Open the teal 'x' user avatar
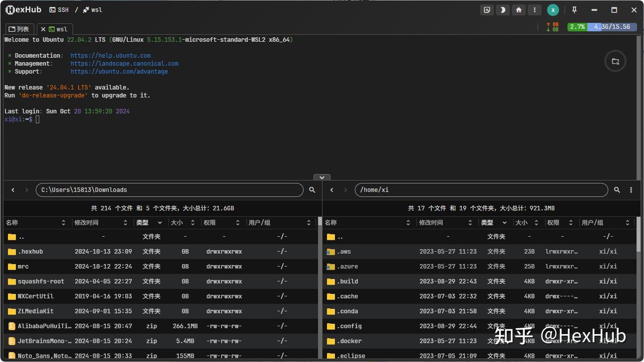 pos(553,10)
